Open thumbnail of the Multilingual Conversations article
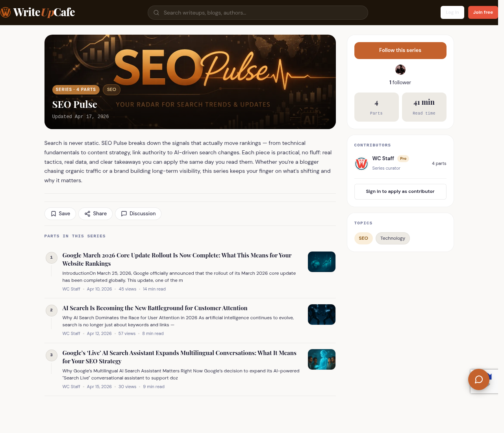The width and height of the screenshot is (504, 433). pos(321,359)
